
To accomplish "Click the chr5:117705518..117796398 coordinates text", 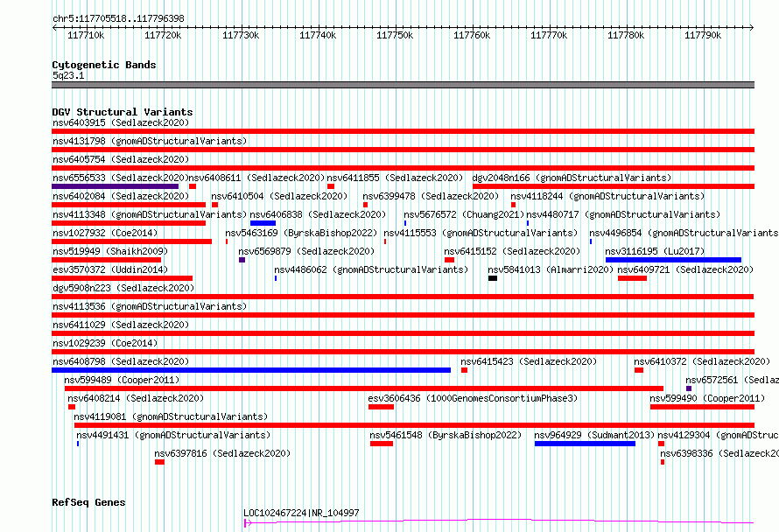I will pyautogui.click(x=118, y=18).
